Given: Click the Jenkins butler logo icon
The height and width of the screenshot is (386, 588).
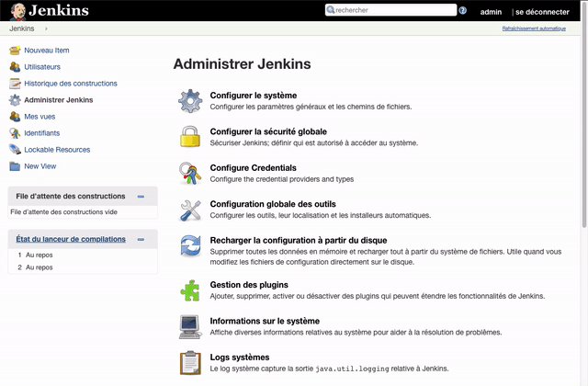Looking at the screenshot, I should coord(17,11).
